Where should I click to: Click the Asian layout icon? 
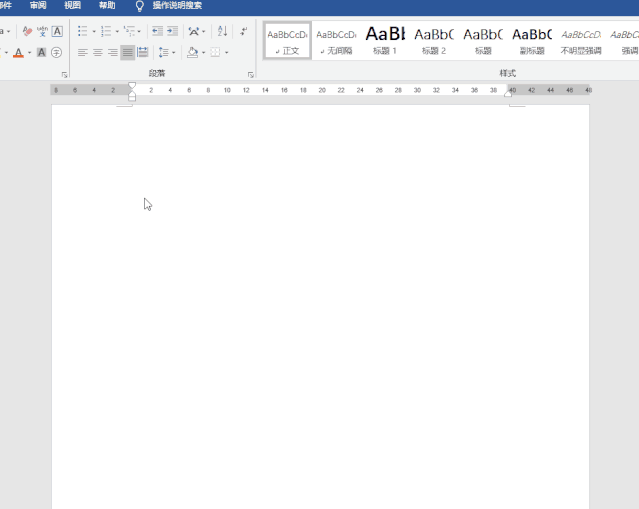[x=194, y=31]
